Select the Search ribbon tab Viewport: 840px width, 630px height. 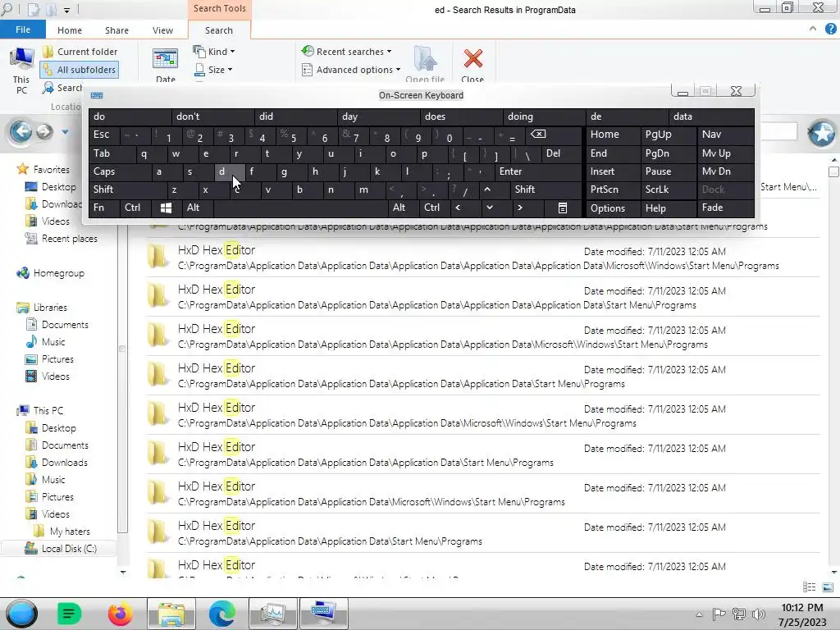click(219, 30)
